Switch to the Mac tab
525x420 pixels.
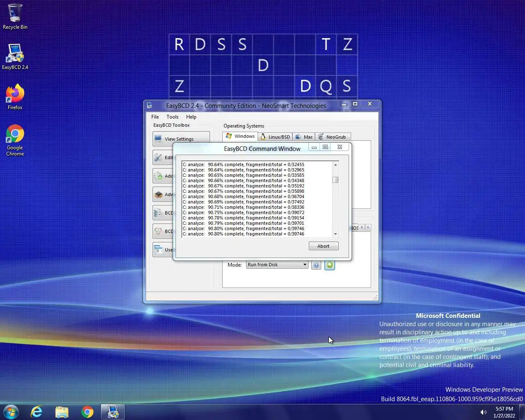pyautogui.click(x=304, y=137)
